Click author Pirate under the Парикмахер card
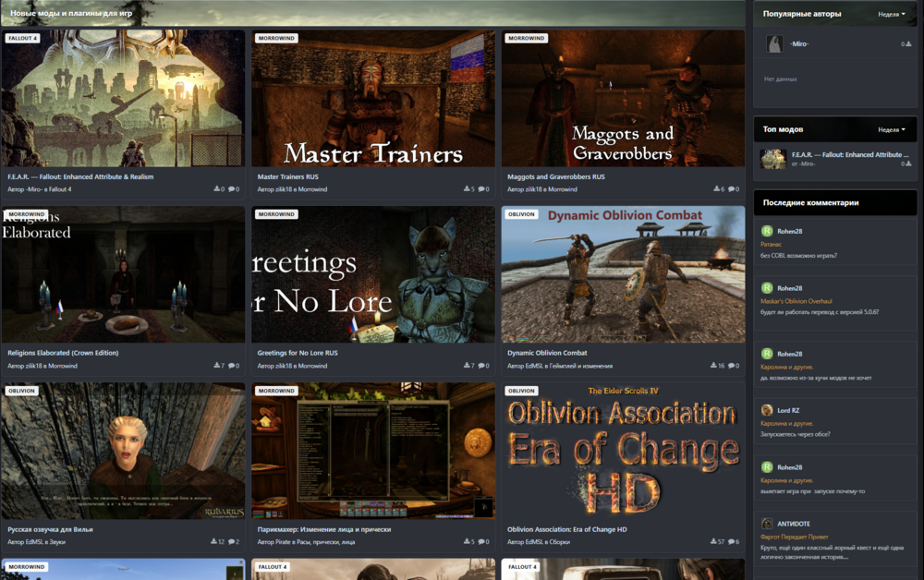The image size is (924, 580). 284,542
